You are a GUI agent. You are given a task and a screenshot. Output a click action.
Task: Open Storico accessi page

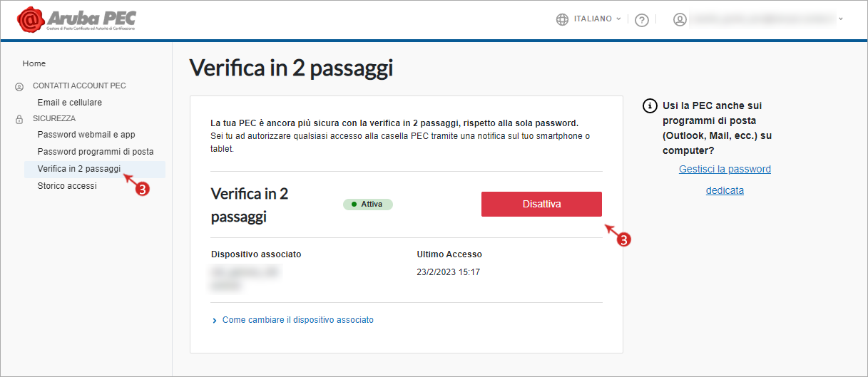[67, 186]
